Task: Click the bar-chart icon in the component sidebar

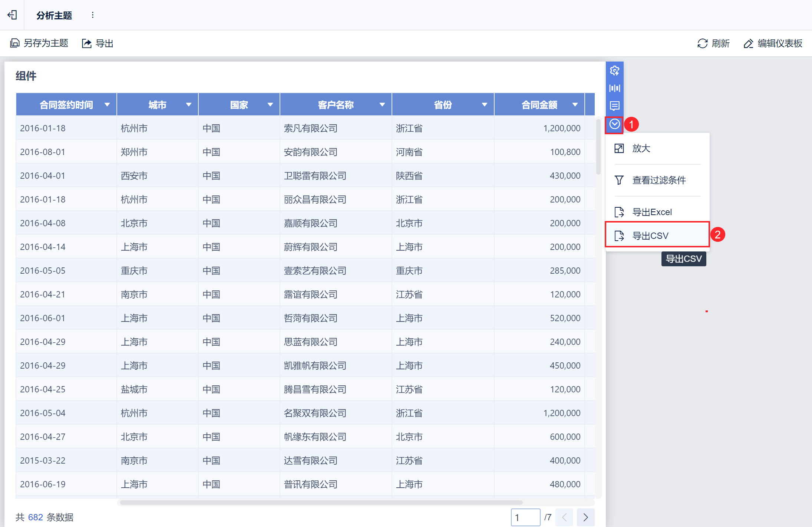Action: pyautogui.click(x=614, y=88)
